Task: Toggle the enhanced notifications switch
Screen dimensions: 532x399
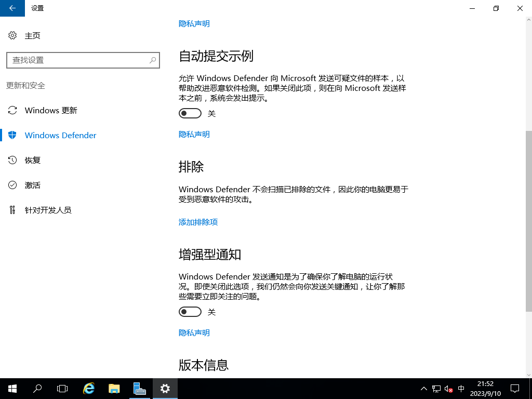Action: coord(190,312)
